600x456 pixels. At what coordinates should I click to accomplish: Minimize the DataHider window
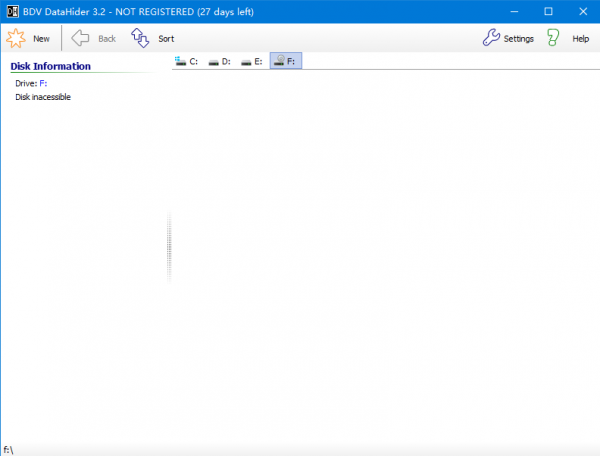click(x=514, y=11)
